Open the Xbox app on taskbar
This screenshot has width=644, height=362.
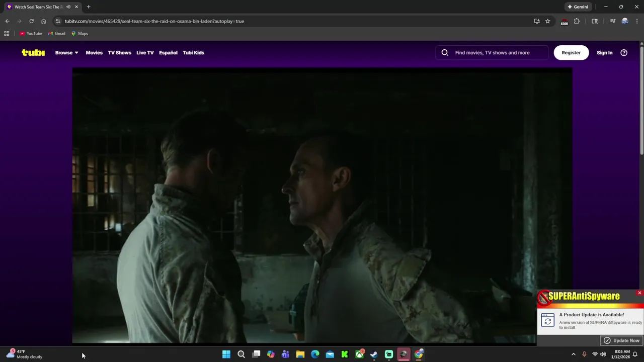tap(359, 354)
